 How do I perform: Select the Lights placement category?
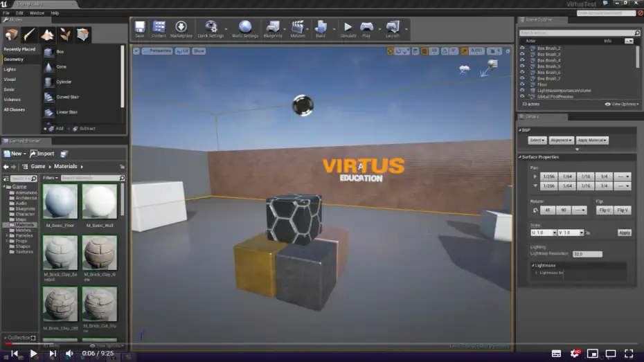click(10, 69)
